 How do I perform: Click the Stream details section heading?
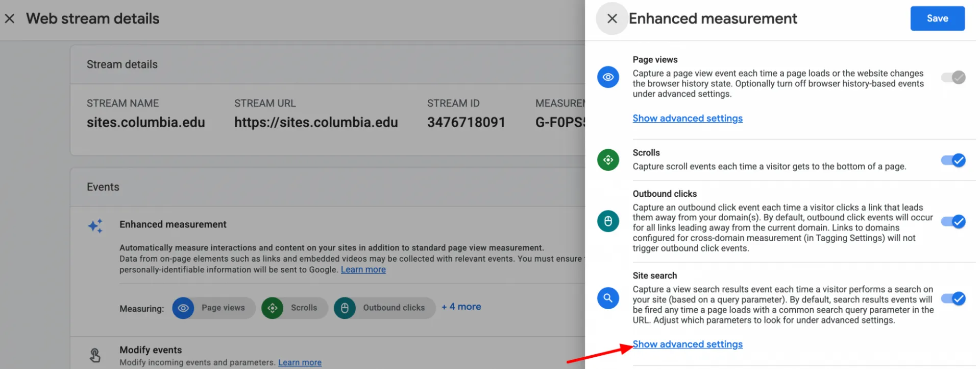[x=122, y=64]
